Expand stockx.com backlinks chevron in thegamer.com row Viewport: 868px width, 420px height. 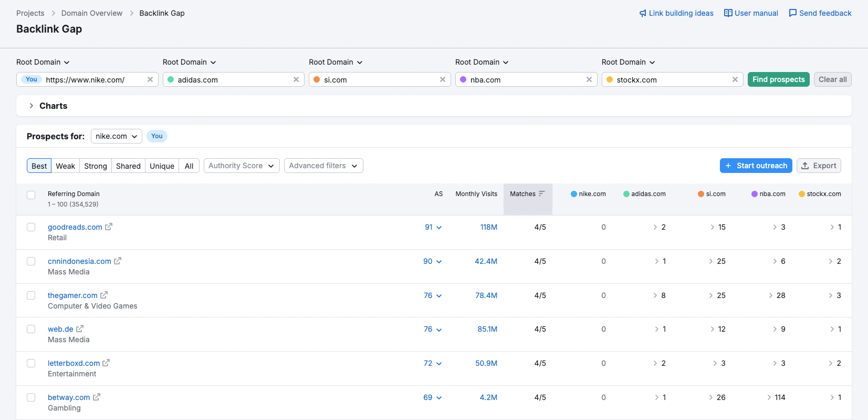click(x=831, y=295)
